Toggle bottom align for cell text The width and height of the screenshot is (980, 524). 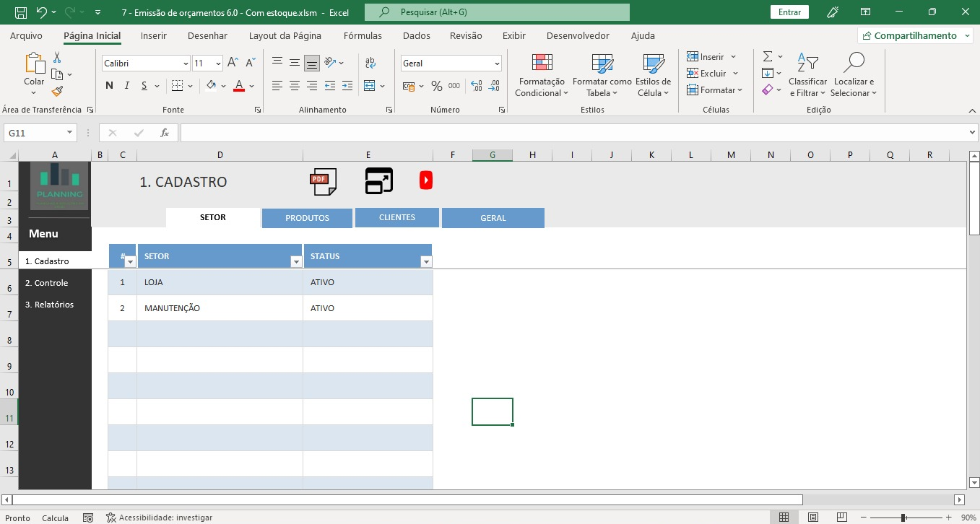(312, 63)
